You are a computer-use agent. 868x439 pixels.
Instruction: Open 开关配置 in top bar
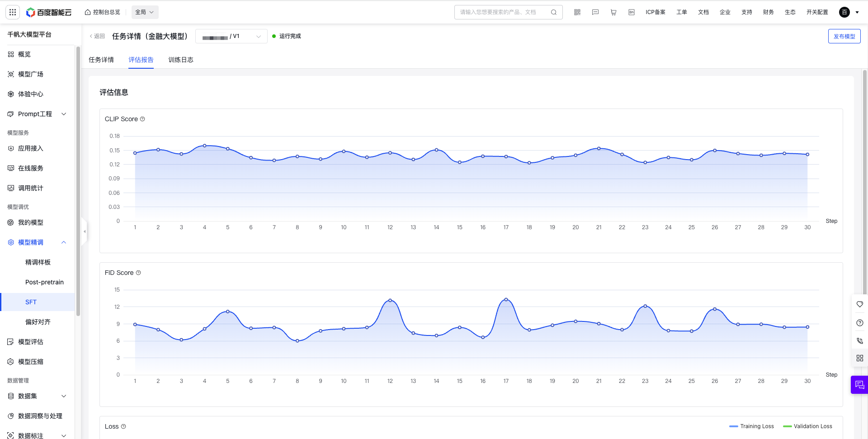[x=817, y=12]
